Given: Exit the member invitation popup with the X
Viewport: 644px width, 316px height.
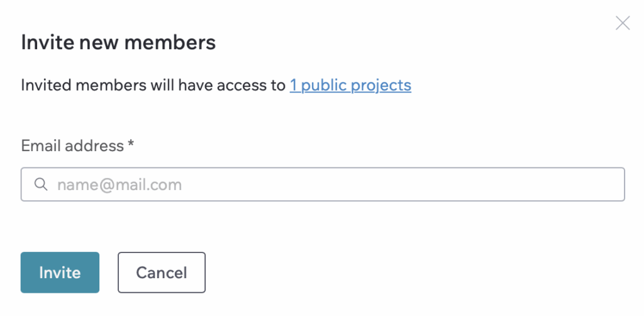Looking at the screenshot, I should coord(623,23).
